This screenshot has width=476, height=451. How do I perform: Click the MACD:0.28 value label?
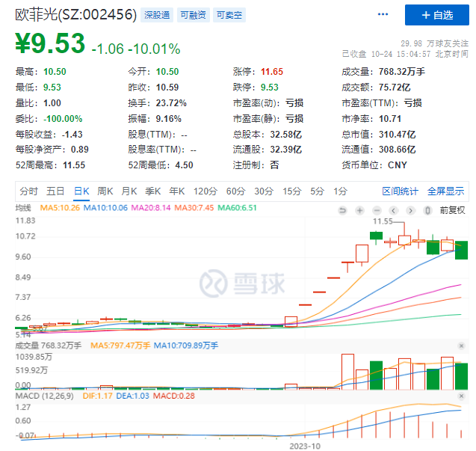pyautogui.click(x=173, y=396)
